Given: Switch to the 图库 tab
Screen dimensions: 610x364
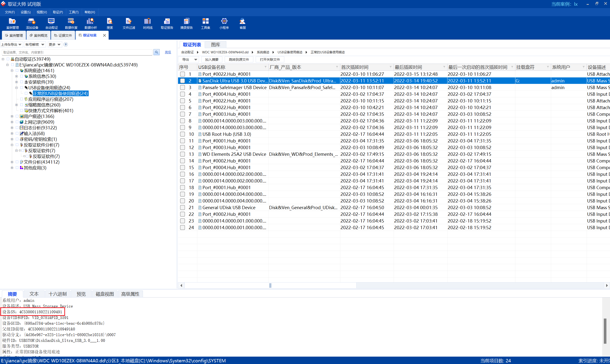Looking at the screenshot, I should point(216,45).
